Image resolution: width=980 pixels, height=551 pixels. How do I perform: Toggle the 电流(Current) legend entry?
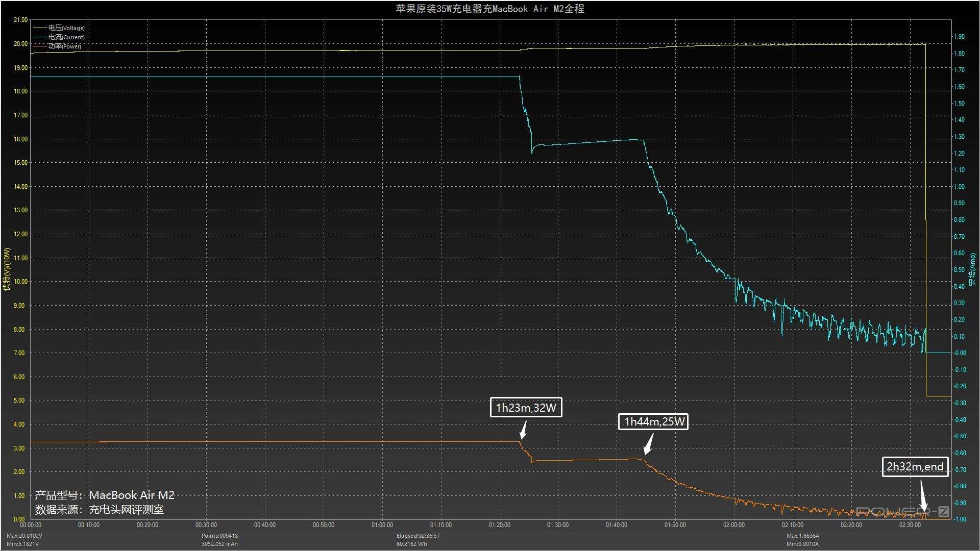[x=66, y=37]
